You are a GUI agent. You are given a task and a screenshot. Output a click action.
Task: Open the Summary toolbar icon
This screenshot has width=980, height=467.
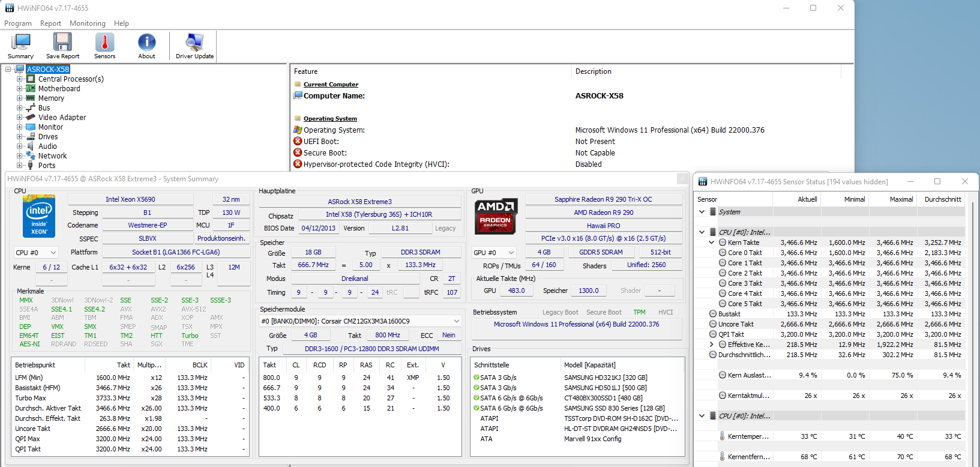pyautogui.click(x=21, y=46)
